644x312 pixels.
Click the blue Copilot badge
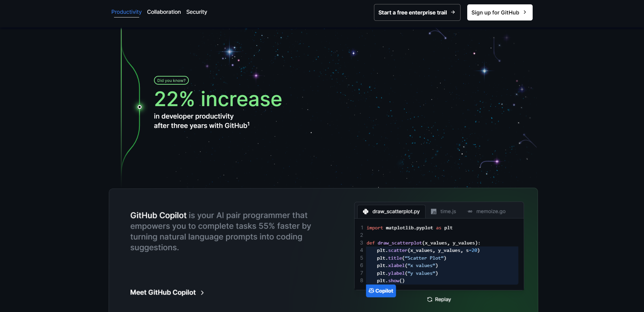point(381,291)
